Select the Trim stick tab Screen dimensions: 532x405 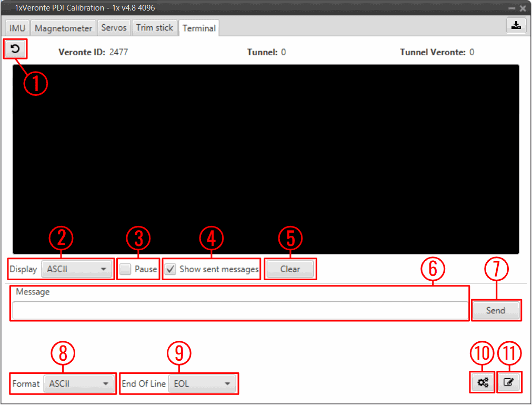[x=154, y=28]
